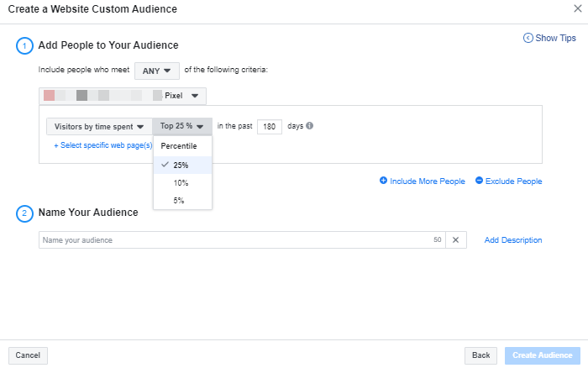Click the plus icon for Include More People
Viewport: 588px width, 368px height.
coord(384,181)
